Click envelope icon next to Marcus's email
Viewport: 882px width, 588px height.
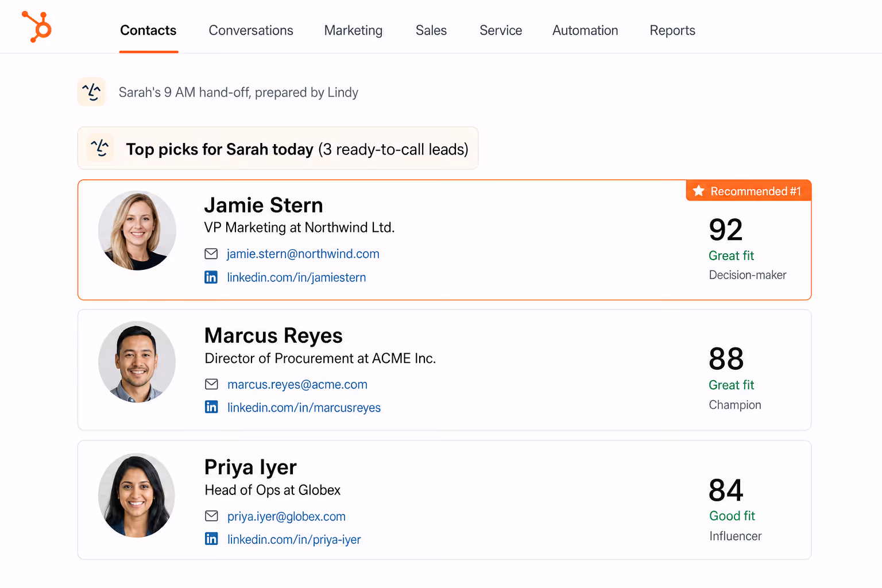pyautogui.click(x=211, y=384)
